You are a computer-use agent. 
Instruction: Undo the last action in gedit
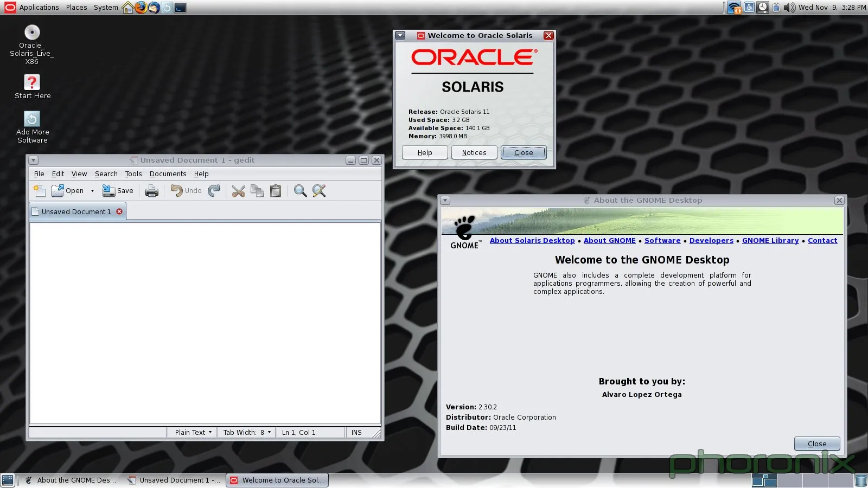(186, 191)
